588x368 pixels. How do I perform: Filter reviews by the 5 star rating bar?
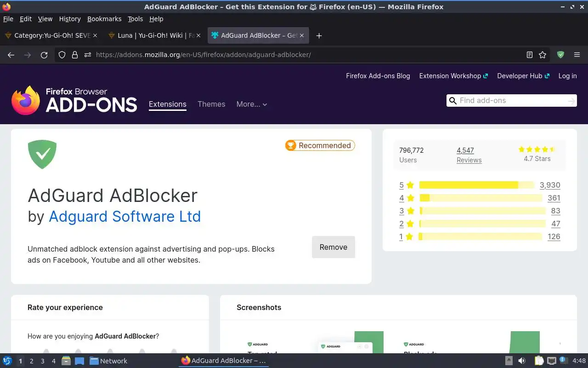click(x=477, y=185)
